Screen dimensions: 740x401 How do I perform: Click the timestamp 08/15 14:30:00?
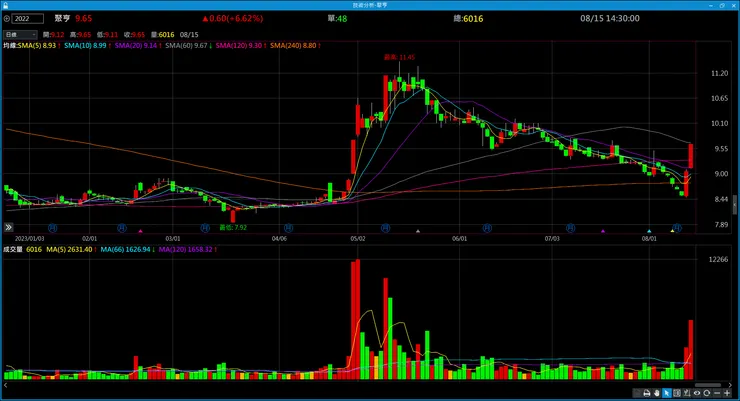click(610, 18)
